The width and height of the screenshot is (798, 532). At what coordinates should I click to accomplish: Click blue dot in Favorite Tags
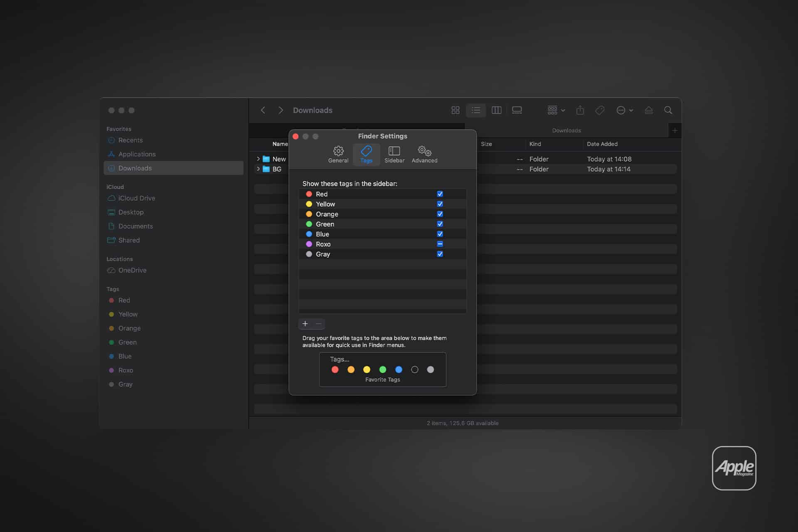pos(399,369)
